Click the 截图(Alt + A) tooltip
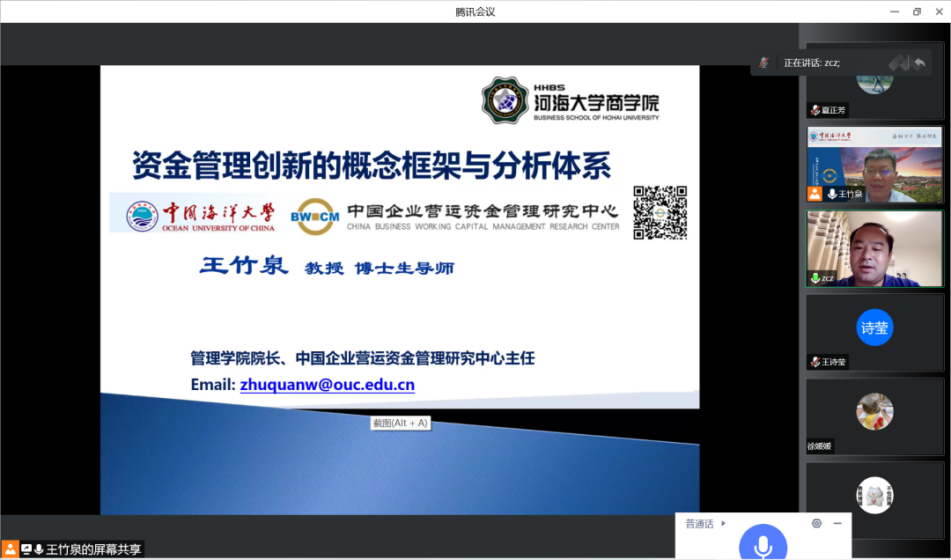This screenshot has width=951, height=560. (401, 423)
